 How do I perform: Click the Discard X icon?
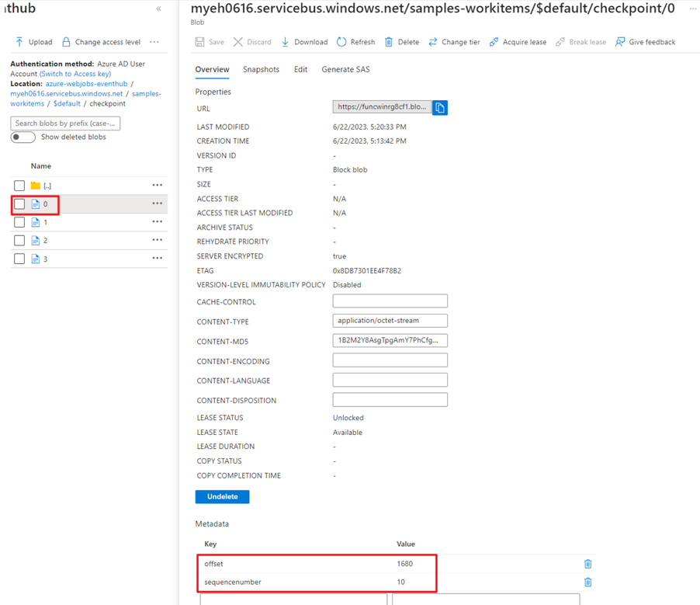coord(238,42)
